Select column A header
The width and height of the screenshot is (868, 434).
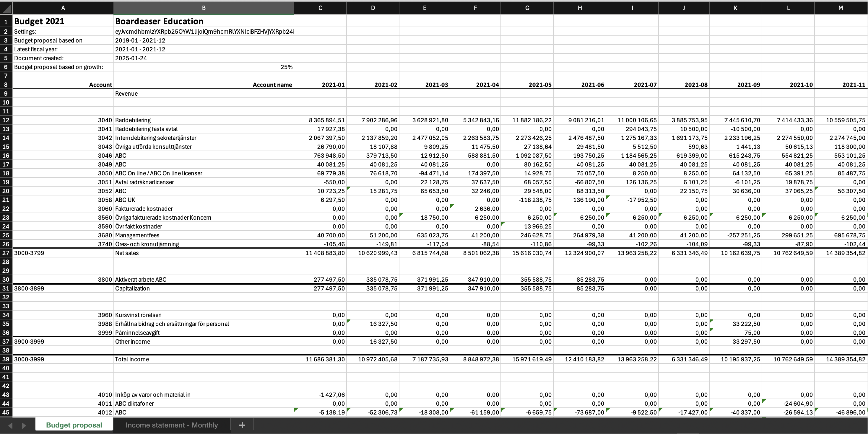[63, 8]
